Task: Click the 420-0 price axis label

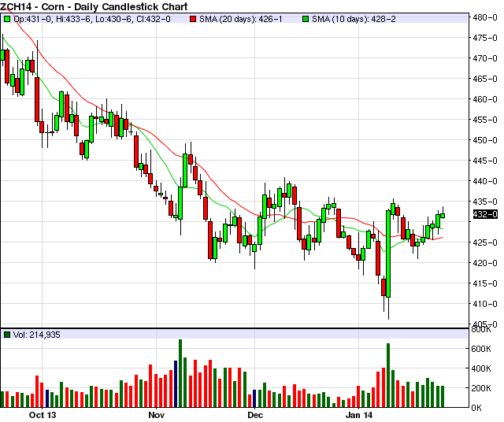Action: coord(485,263)
